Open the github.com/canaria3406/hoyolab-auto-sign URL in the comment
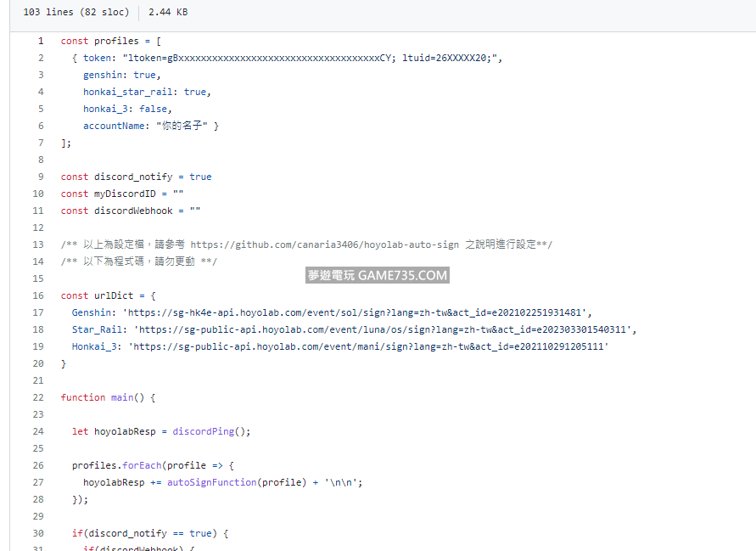The width and height of the screenshot is (756, 551). tap(324, 245)
